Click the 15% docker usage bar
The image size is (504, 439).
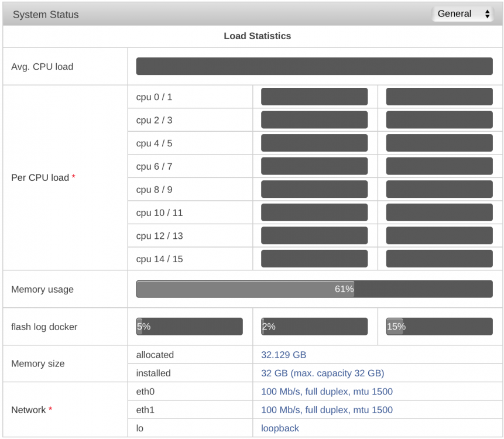(x=439, y=327)
